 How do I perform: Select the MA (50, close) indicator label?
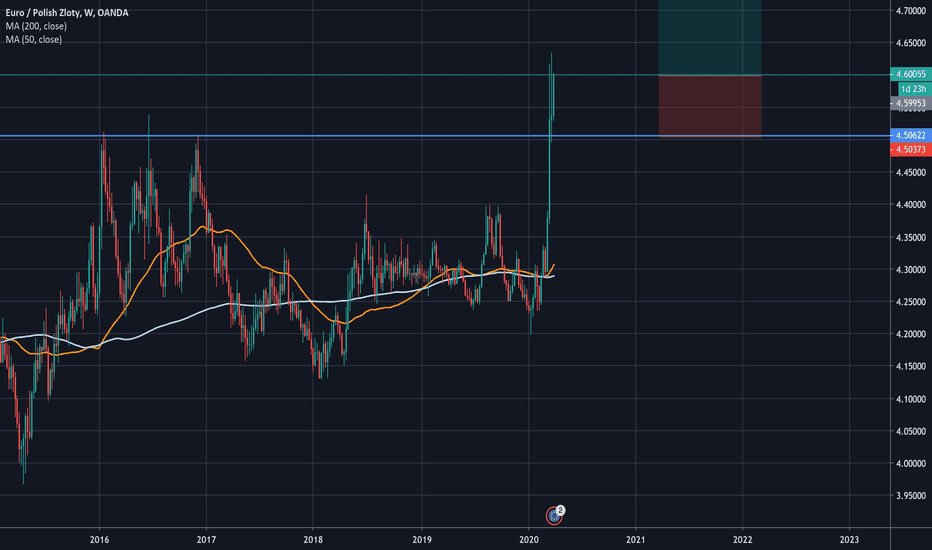coord(34,39)
